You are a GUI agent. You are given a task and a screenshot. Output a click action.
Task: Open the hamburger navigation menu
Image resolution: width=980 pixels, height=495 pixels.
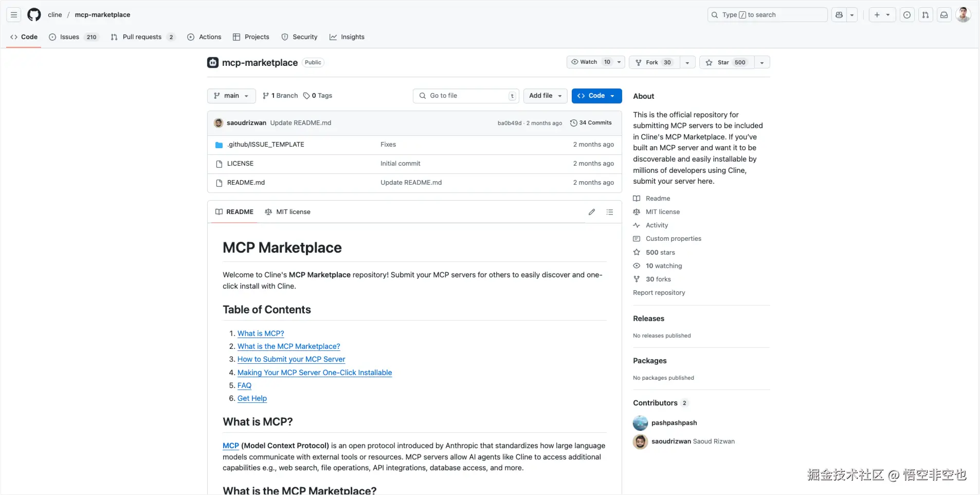pyautogui.click(x=14, y=15)
